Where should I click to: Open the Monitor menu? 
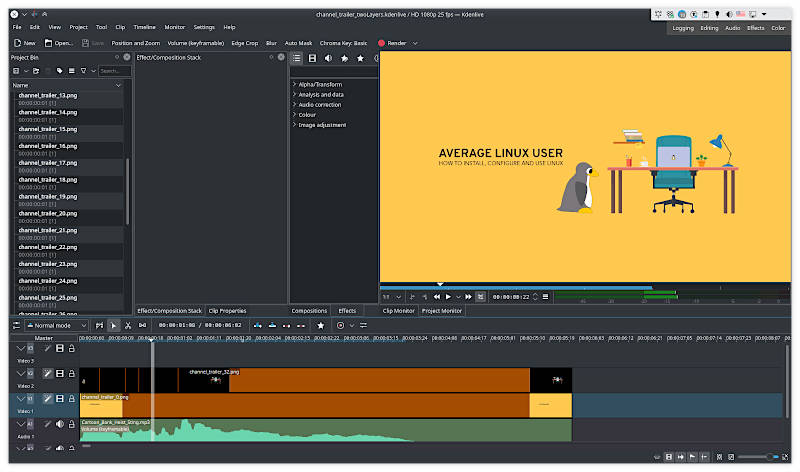coord(174,27)
